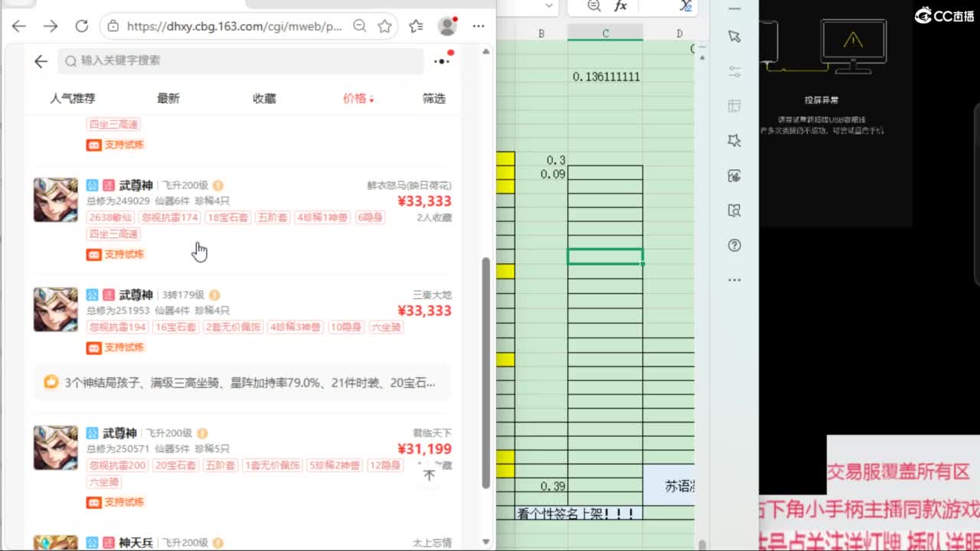Click 神天兵 title of the 太上忘情 listing
Screen dimensions: 980x551
click(x=136, y=543)
